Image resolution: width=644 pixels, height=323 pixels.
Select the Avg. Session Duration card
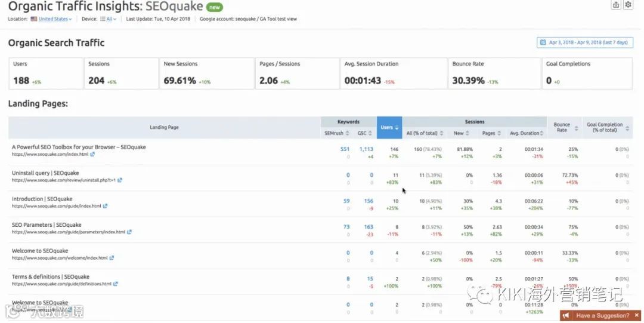[x=394, y=73]
